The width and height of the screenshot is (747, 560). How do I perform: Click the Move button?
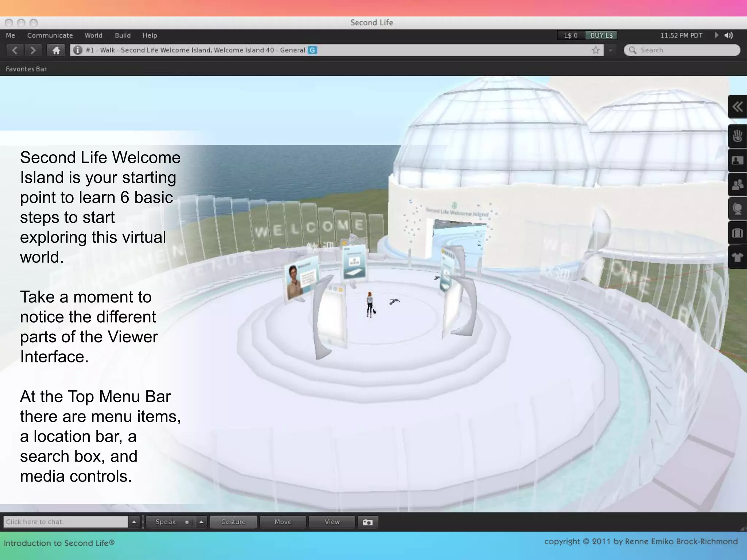click(283, 522)
